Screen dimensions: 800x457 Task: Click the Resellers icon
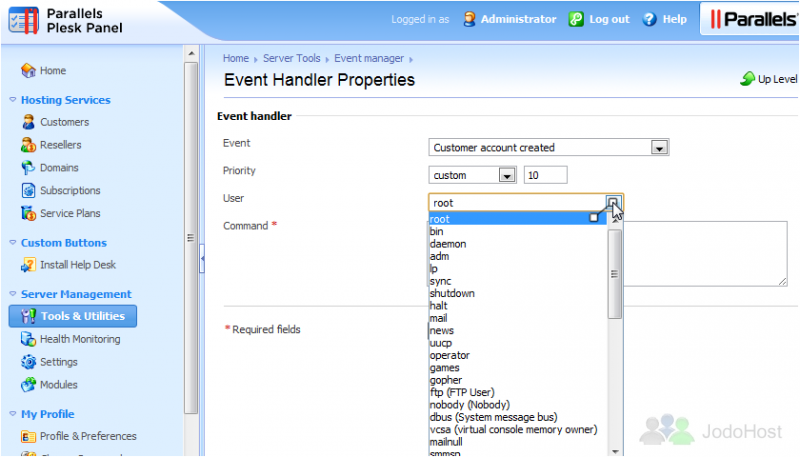pyautogui.click(x=28, y=145)
